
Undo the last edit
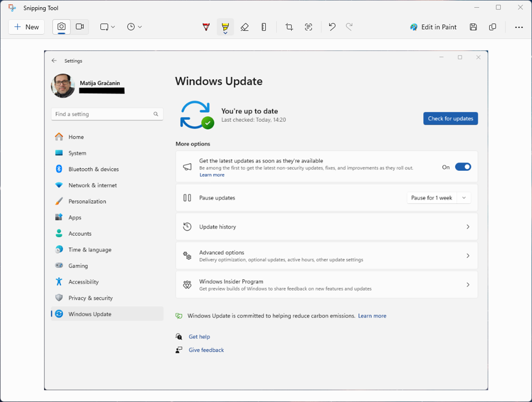point(332,27)
